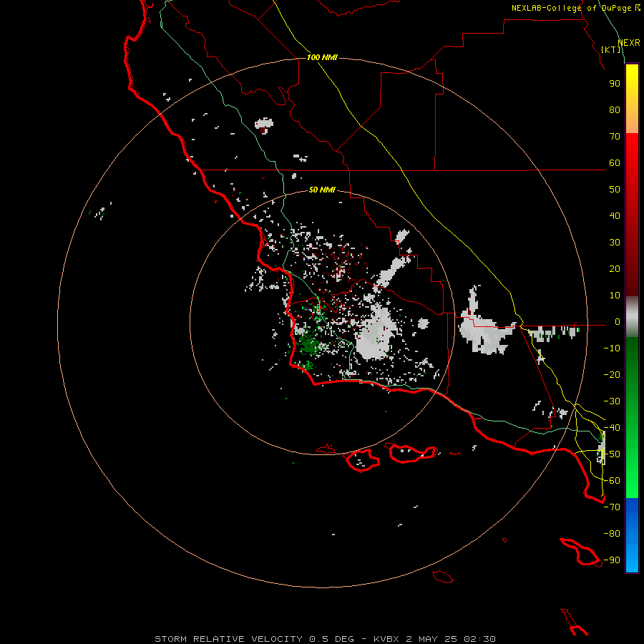Click the 10 value on velocity scale
The height and width of the screenshot is (644, 644).
(615, 296)
